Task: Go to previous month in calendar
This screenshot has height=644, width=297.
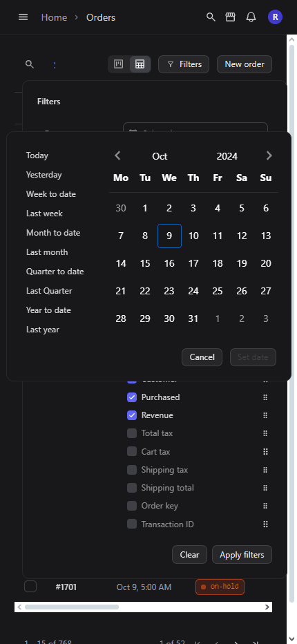Action: (x=118, y=155)
